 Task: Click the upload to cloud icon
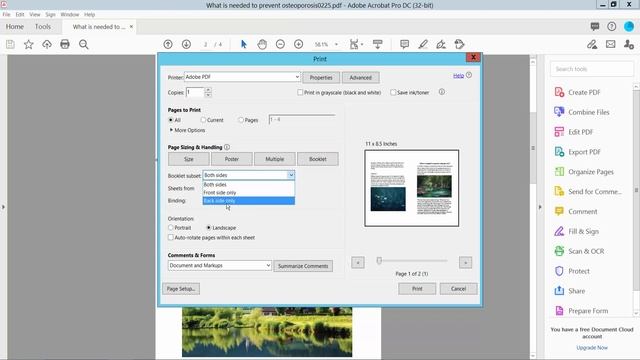coord(47,44)
